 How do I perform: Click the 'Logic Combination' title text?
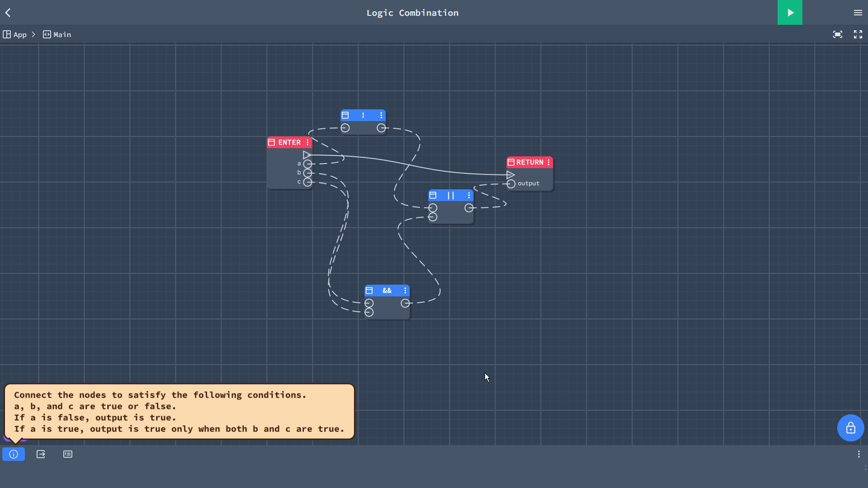coord(412,13)
